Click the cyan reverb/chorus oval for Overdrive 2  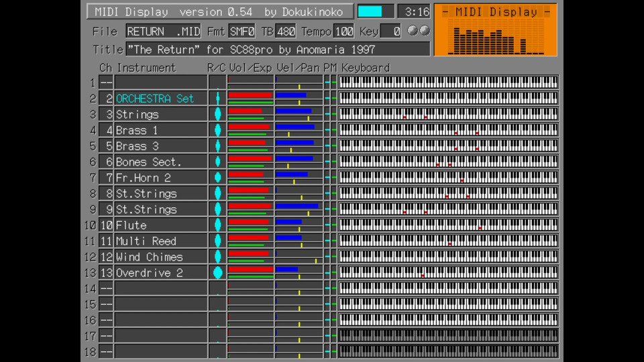[217, 273]
